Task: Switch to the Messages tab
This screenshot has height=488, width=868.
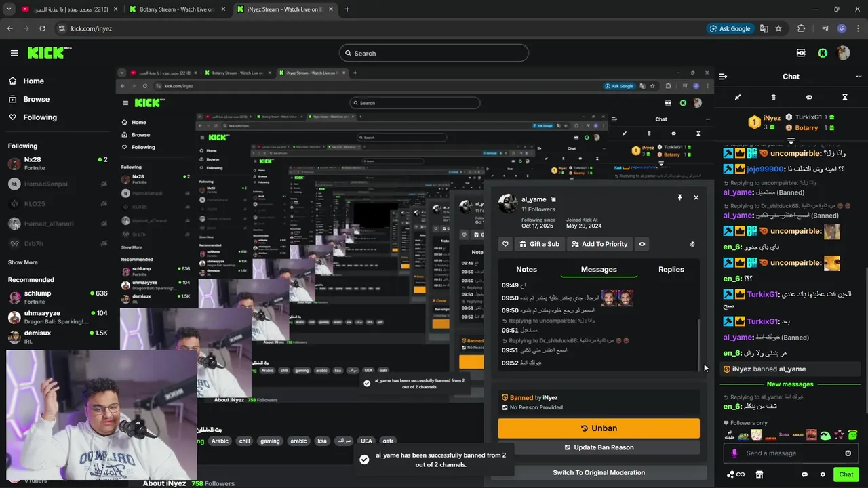Action: click(599, 269)
